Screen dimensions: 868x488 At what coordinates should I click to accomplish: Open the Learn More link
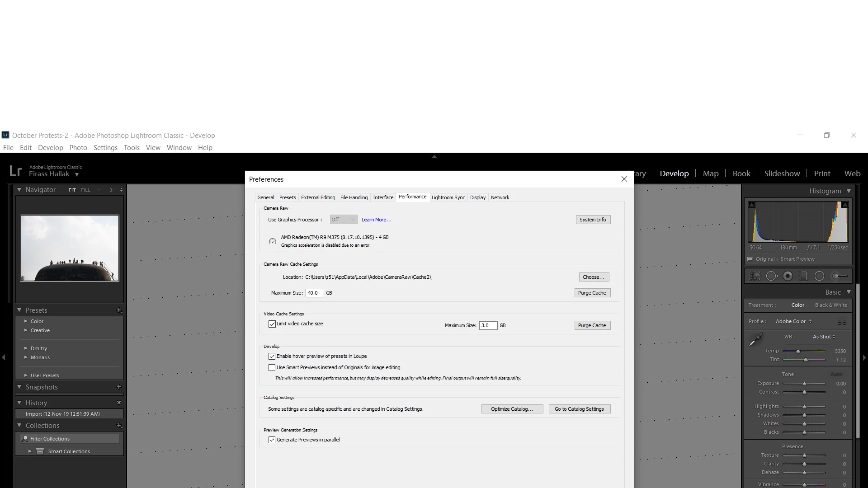click(x=376, y=220)
